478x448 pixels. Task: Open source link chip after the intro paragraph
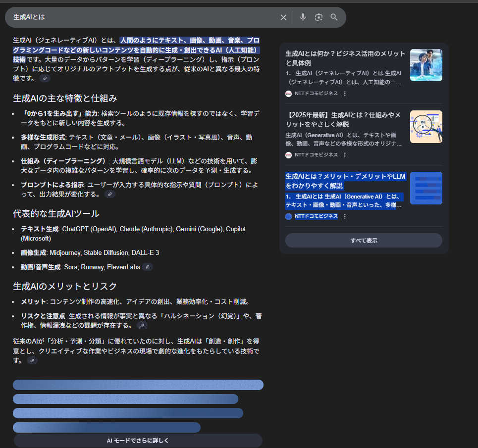point(45,78)
